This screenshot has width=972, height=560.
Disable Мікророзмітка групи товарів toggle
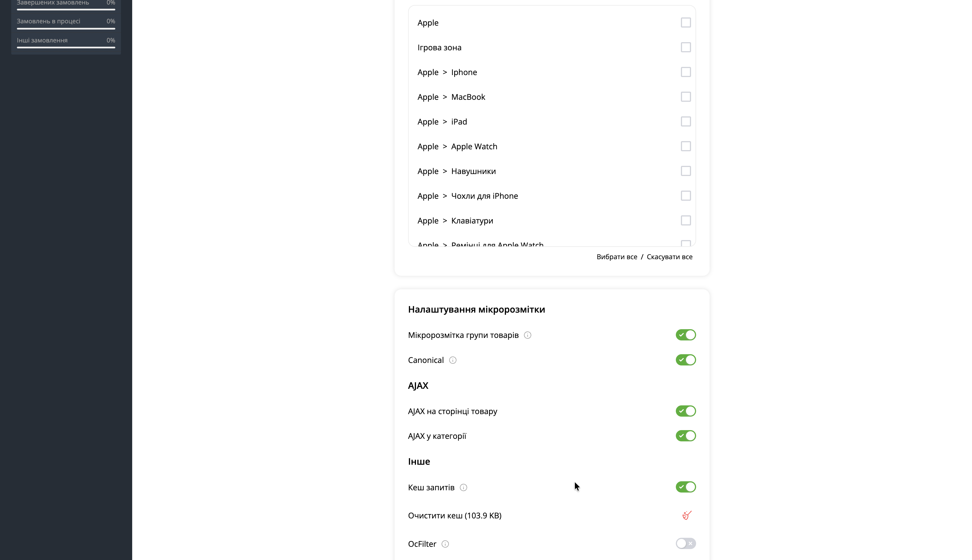click(685, 335)
